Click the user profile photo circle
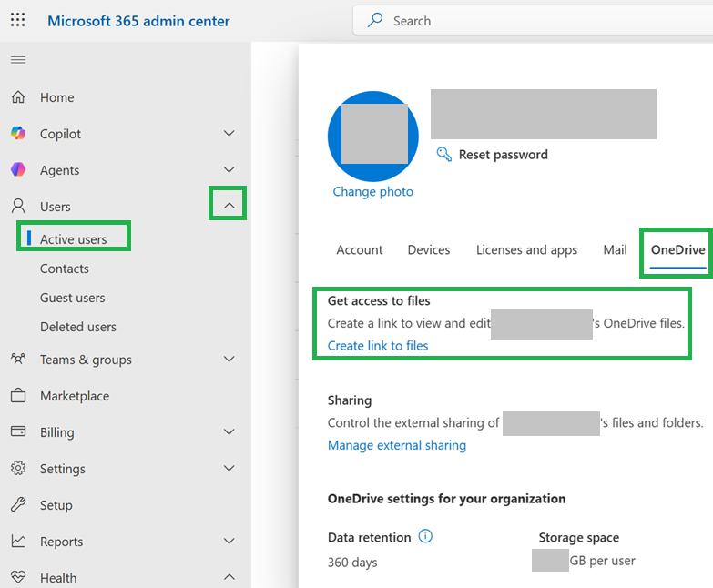This screenshot has width=713, height=588. pos(372,136)
